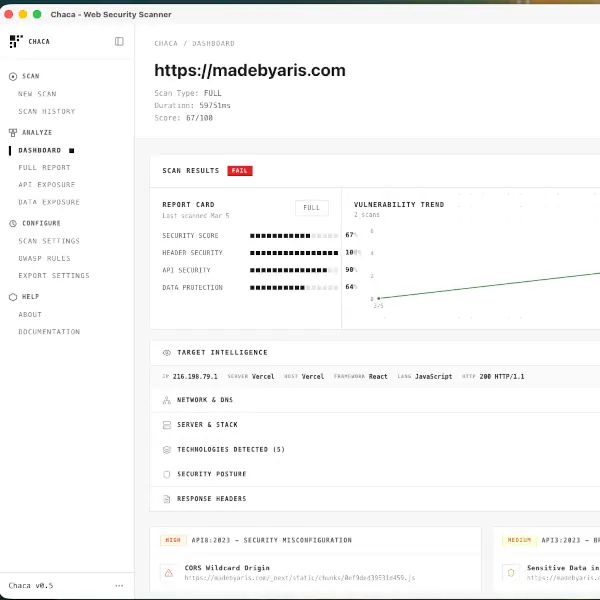The image size is (600, 600).
Task: Toggle the sidebar collapse icon
Action: tap(119, 42)
